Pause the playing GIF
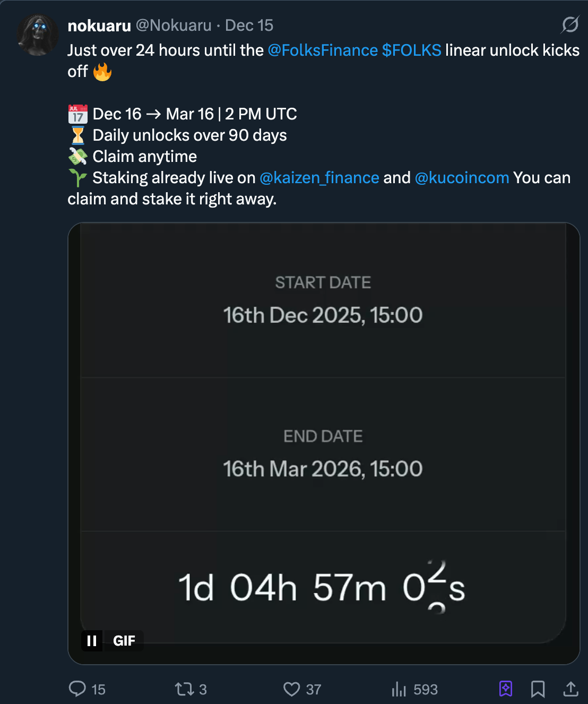 [x=92, y=641]
